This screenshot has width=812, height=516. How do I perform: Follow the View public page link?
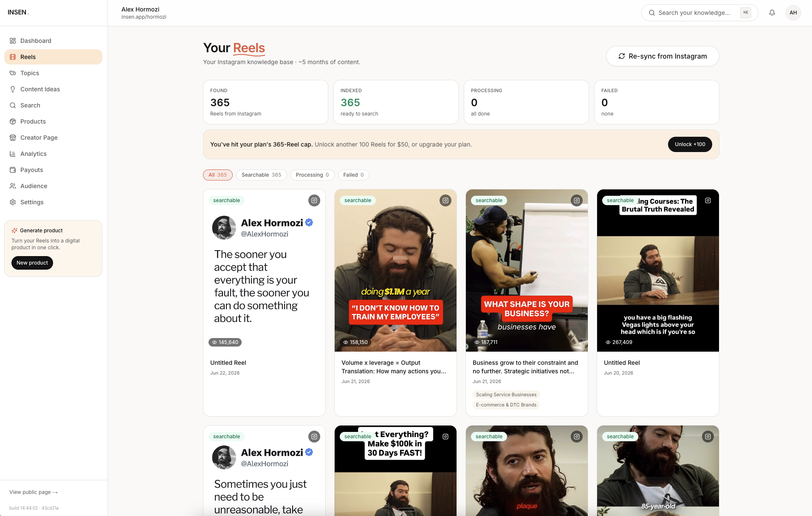coord(34,492)
